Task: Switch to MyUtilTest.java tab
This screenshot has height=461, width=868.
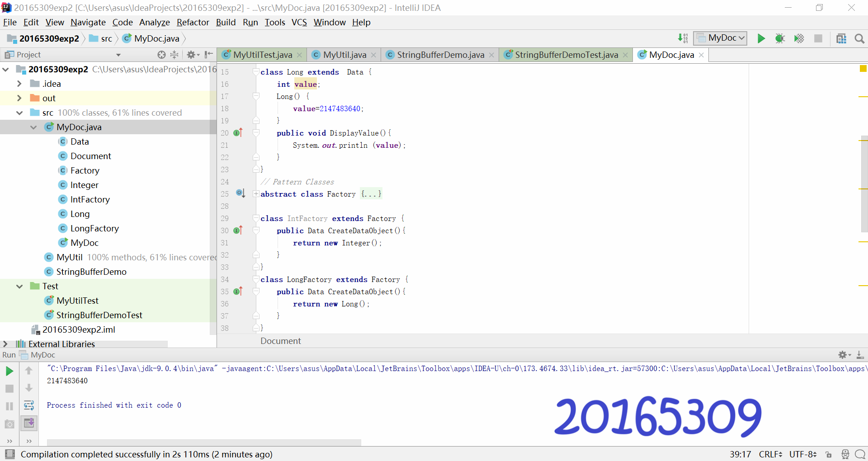Action: pyautogui.click(x=262, y=55)
